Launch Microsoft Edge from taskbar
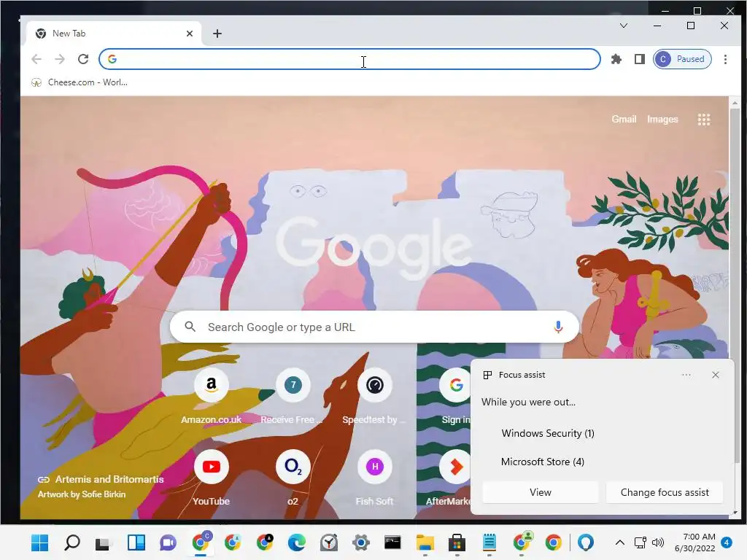Viewport: 747px width, 560px height. [296, 542]
